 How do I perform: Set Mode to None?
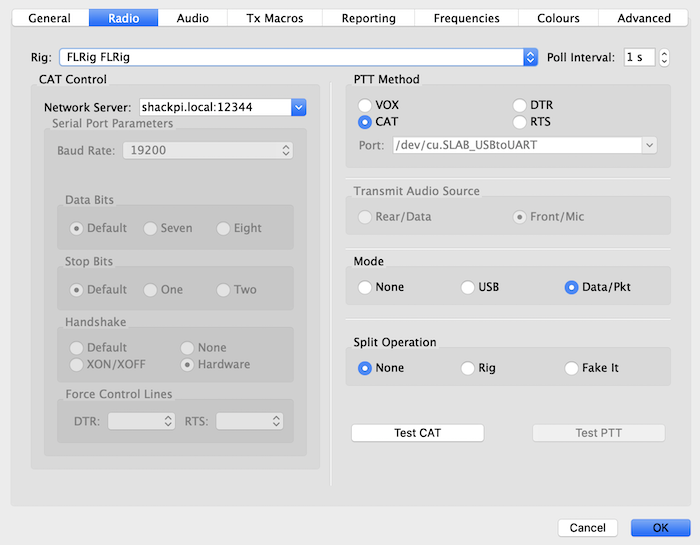(x=365, y=287)
